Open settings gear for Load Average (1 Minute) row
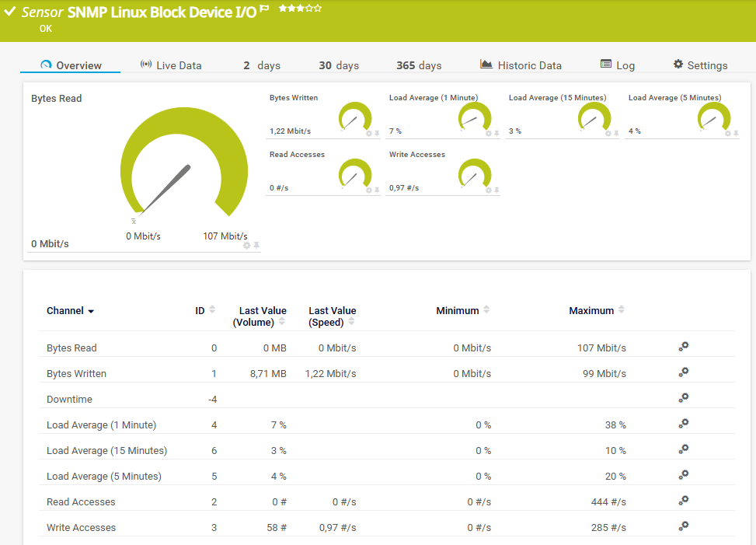The height and width of the screenshot is (545, 756). [683, 424]
